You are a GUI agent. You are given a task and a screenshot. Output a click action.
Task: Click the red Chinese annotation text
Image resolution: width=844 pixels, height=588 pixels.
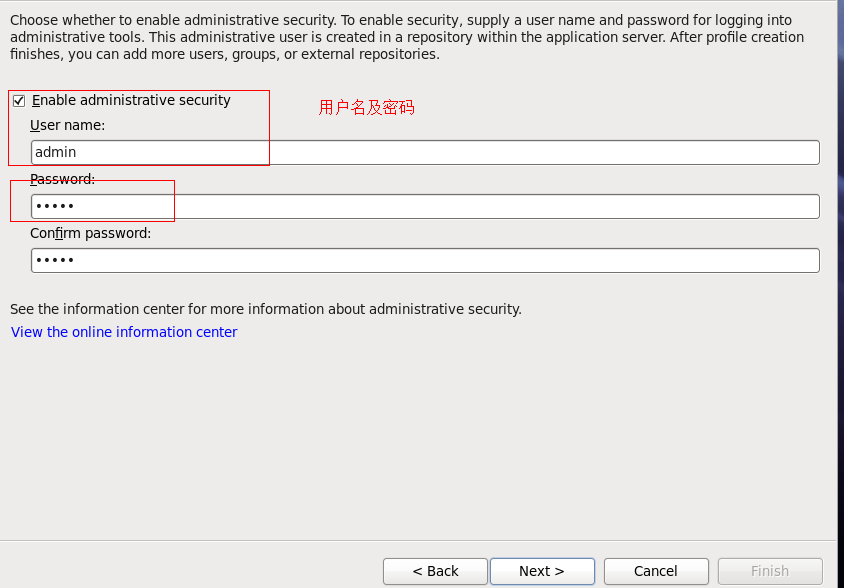coord(366,107)
